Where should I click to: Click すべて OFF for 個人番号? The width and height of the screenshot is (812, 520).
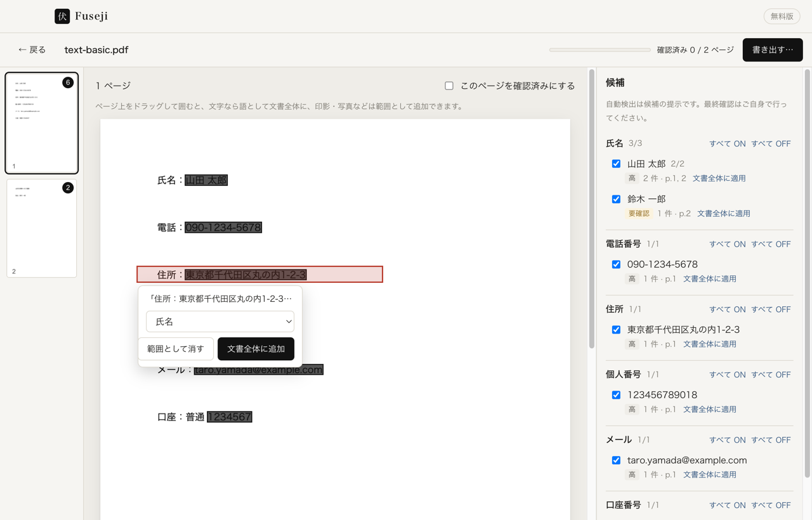[x=771, y=375]
